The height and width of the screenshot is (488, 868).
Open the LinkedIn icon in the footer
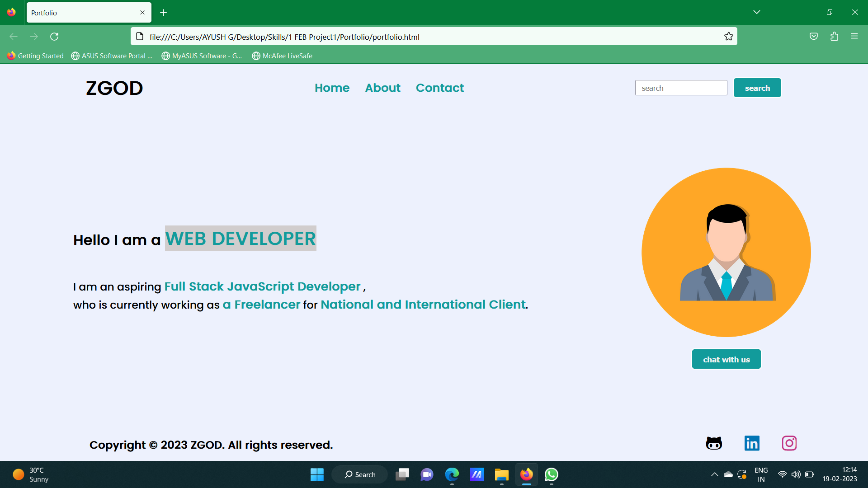coord(752,443)
